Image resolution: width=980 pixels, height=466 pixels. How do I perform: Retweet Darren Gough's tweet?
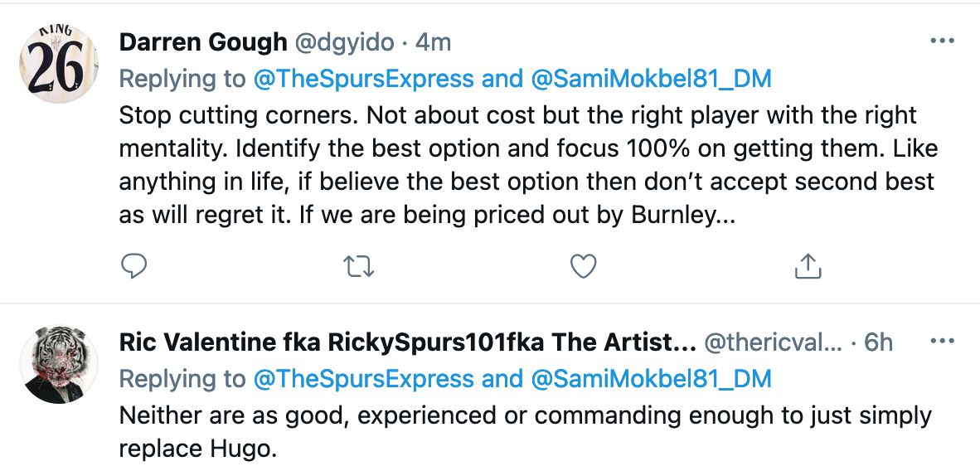[x=358, y=265]
